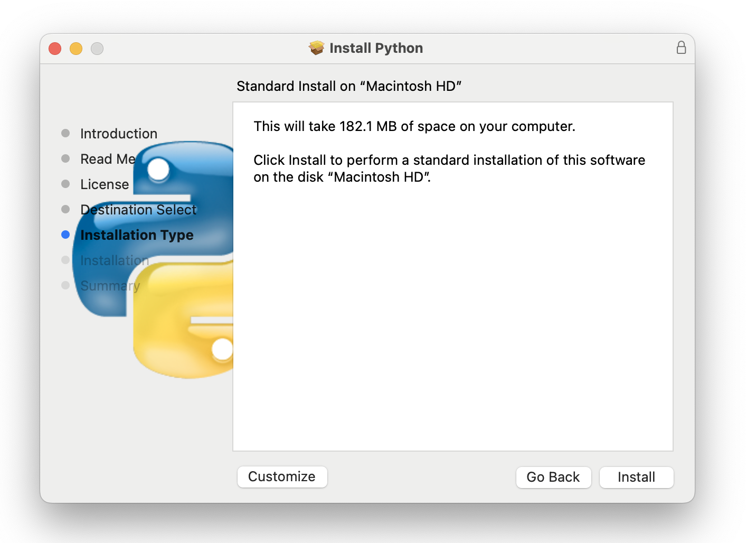Click the package box icon beside the title
Viewport: 756px width, 543px height.
[x=317, y=48]
